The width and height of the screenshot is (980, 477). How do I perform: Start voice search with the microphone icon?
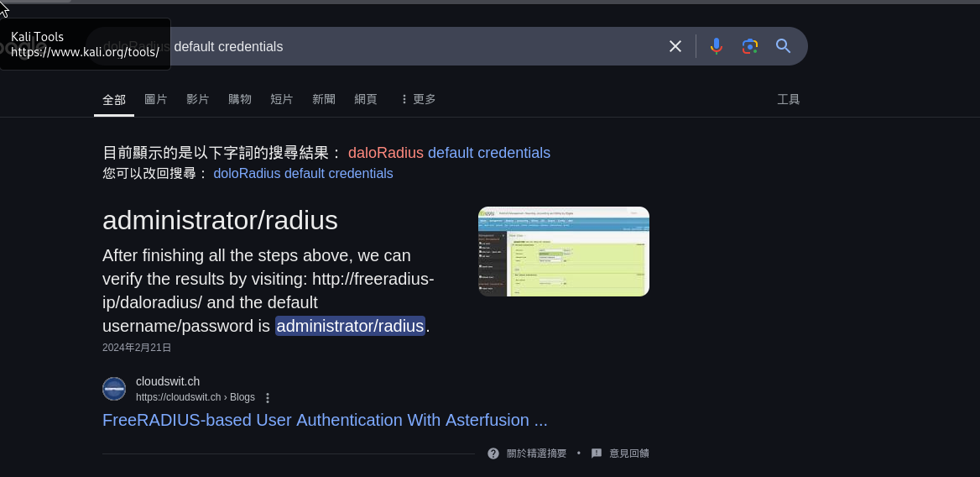(716, 46)
